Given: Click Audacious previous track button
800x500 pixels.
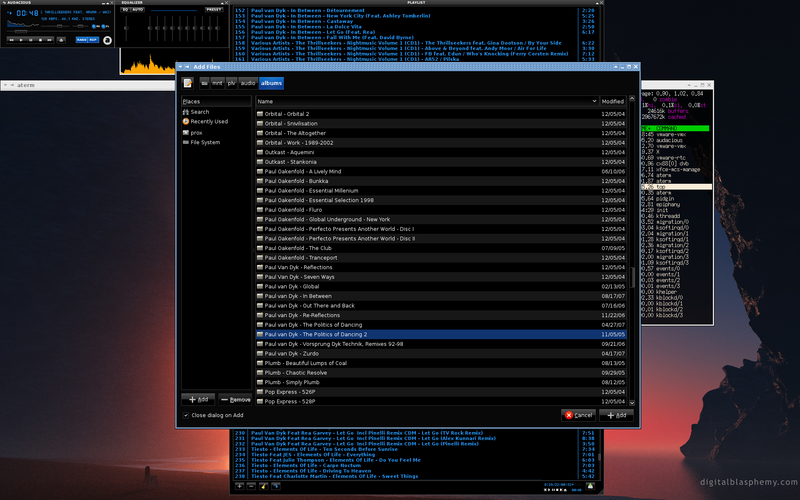Looking at the screenshot, I should (x=11, y=40).
